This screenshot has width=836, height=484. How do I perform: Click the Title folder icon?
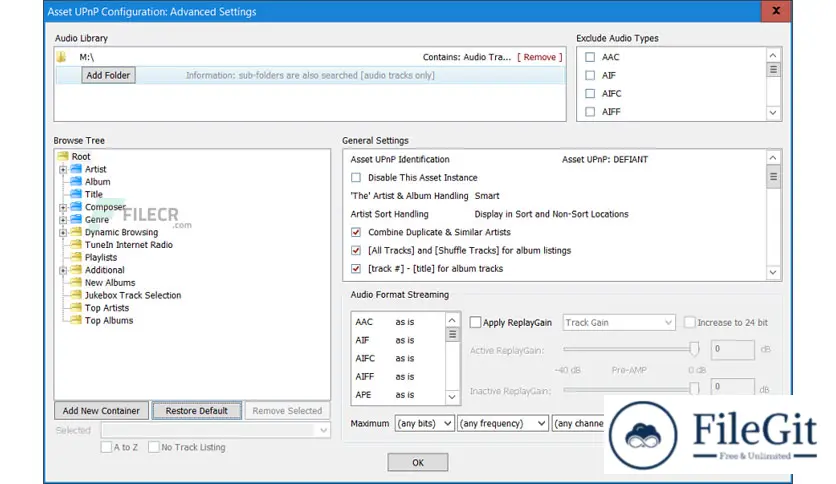coord(76,194)
